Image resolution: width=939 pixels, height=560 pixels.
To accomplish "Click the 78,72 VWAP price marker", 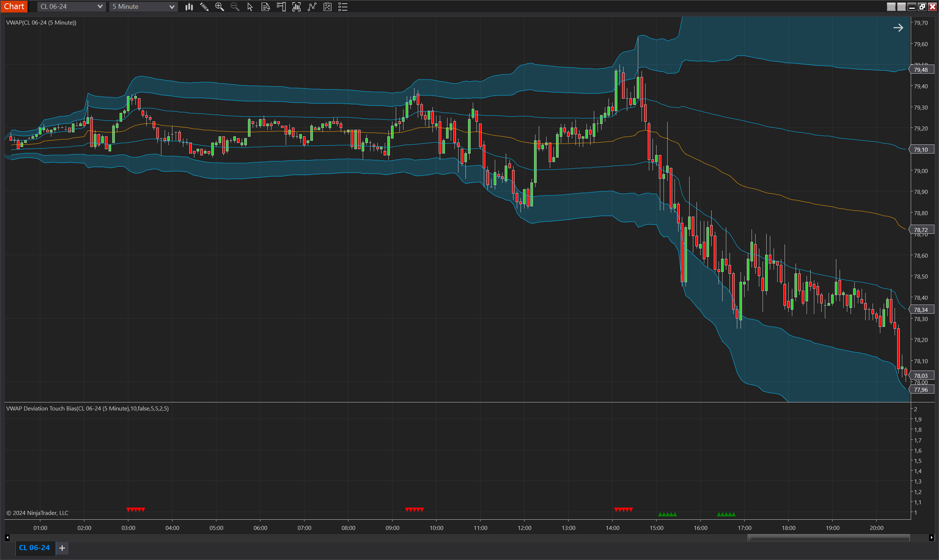I will point(921,230).
